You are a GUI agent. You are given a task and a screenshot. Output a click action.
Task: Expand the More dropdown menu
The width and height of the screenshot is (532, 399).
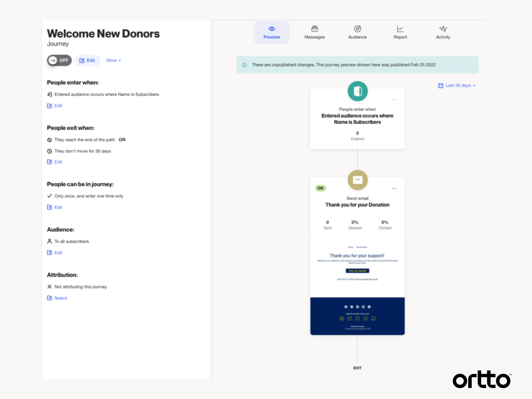113,60
